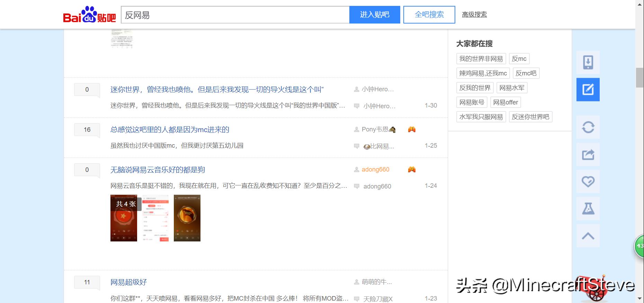Click author icon beside adong660

click(356, 169)
